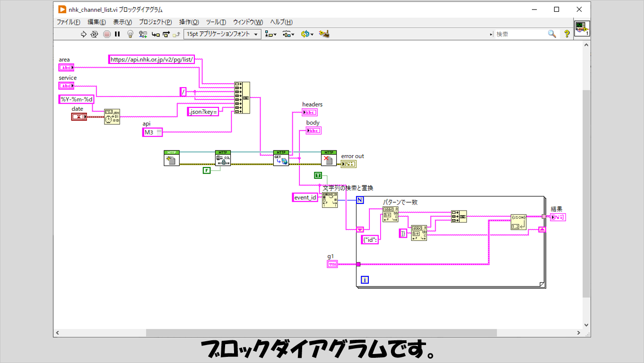The height and width of the screenshot is (363, 644).
Task: Open the ツール(T) menu
Action: 216,22
